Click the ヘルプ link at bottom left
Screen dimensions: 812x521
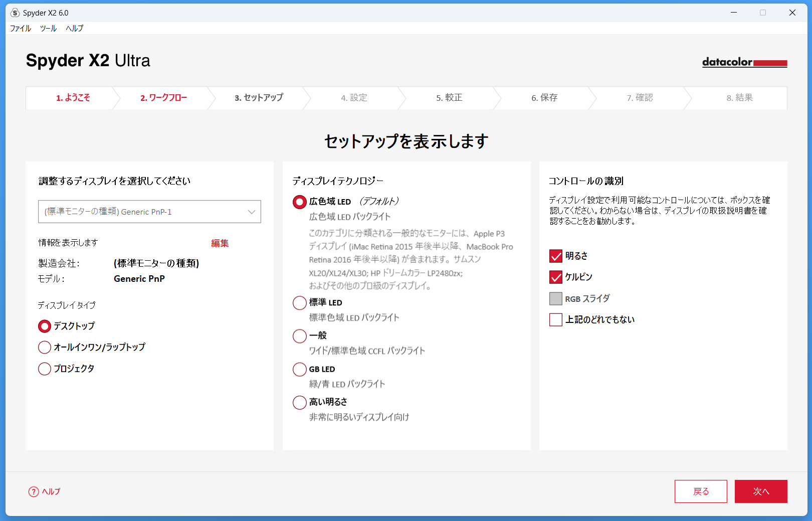pos(51,492)
